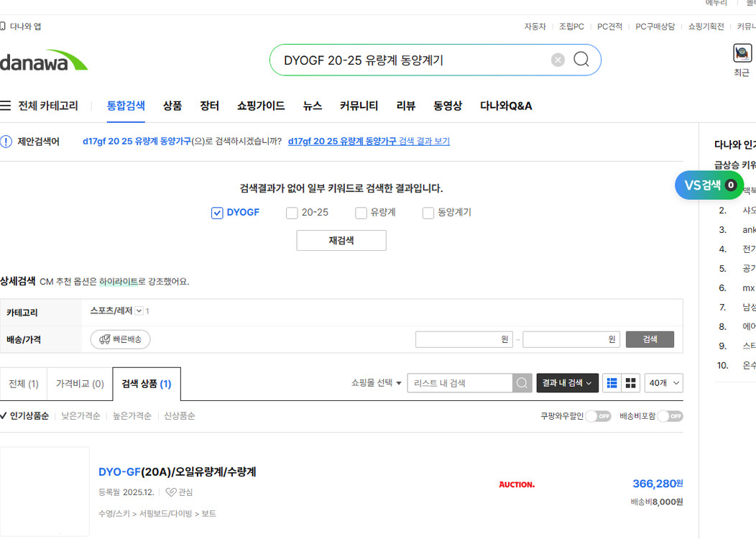756x539 pixels.
Task: Open the 결과 내 검색 dropdown
Action: tap(568, 383)
